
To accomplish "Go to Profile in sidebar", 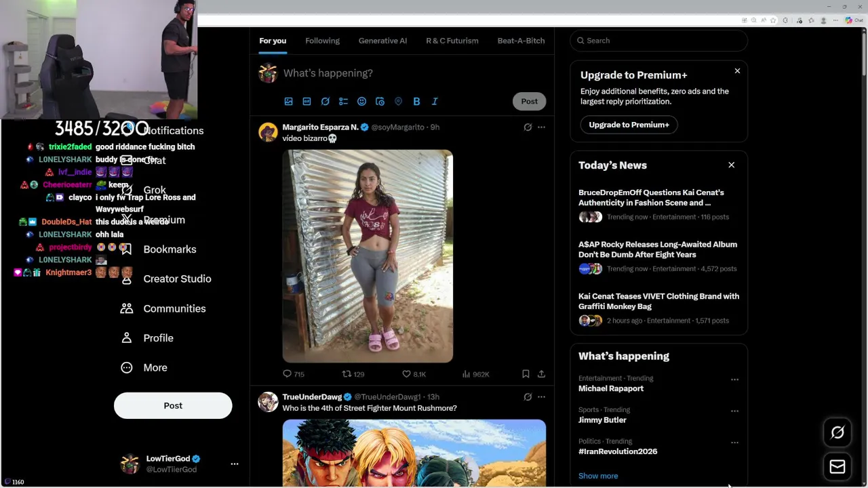I will click(x=147, y=338).
